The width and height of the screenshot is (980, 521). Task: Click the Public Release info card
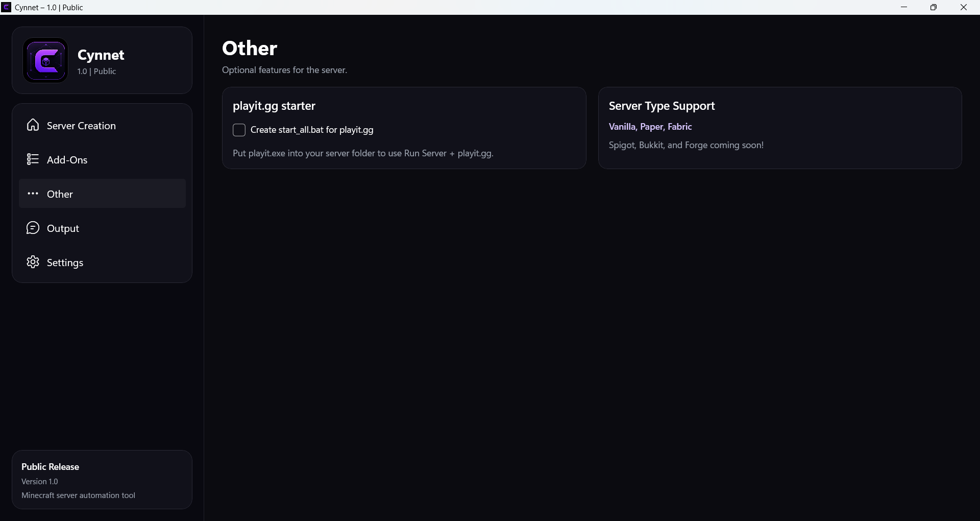coord(102,480)
